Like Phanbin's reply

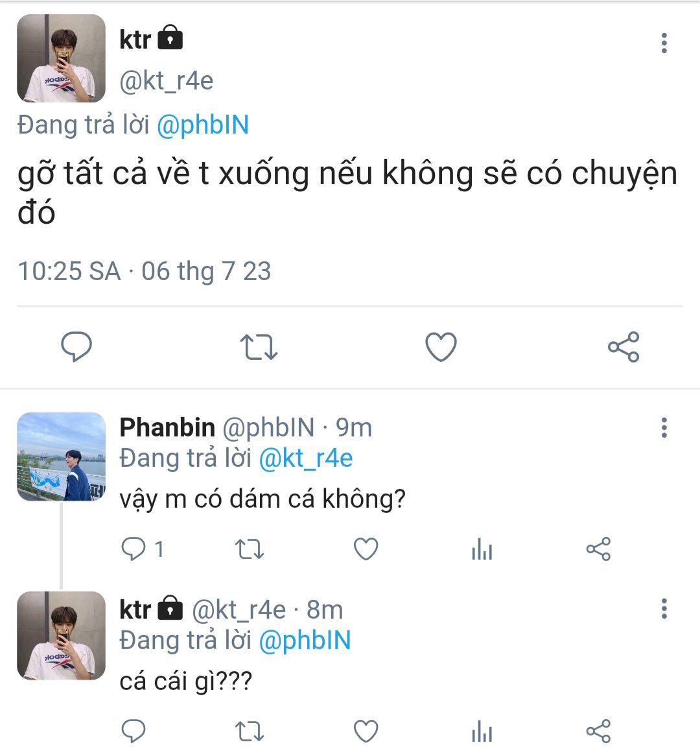point(366,549)
